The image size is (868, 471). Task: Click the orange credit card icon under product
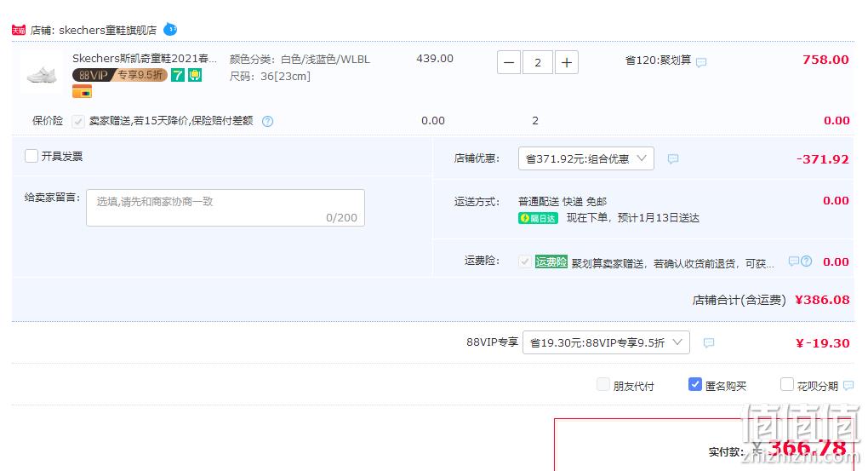(82, 92)
